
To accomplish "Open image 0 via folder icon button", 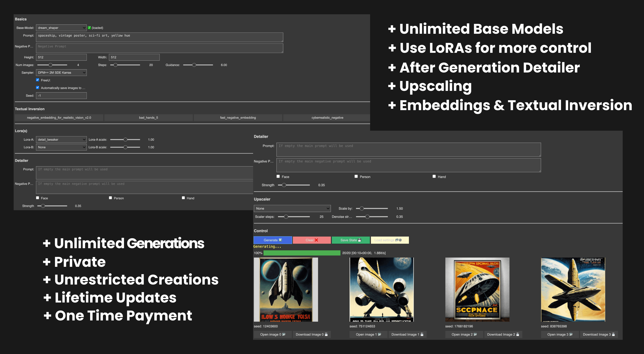I will click(273, 335).
